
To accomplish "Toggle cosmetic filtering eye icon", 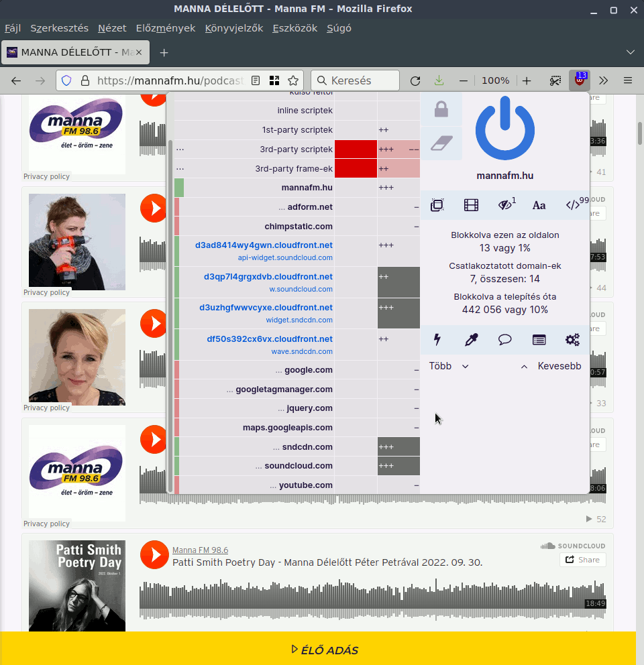I will coord(506,205).
